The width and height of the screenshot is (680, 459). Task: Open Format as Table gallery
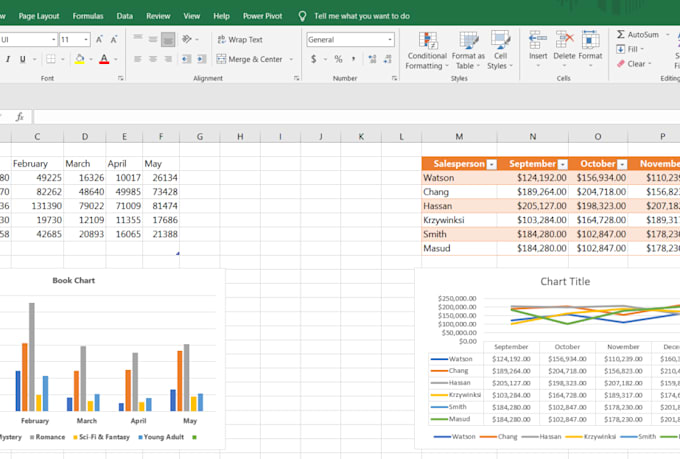(x=468, y=50)
